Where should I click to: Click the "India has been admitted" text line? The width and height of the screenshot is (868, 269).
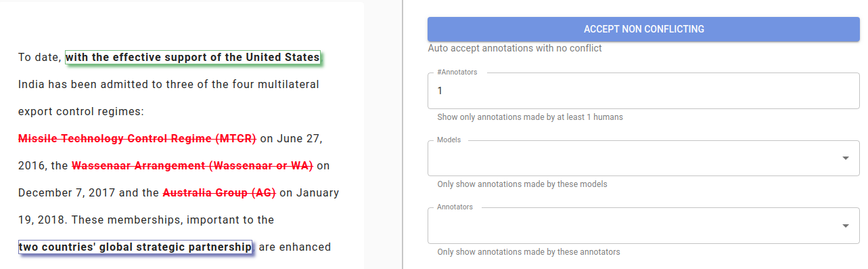coord(168,85)
